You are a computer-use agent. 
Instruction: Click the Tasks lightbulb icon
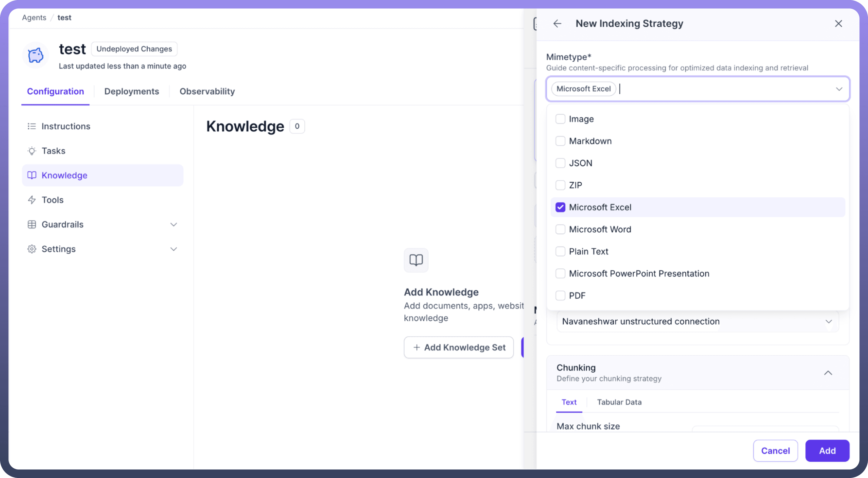32,151
